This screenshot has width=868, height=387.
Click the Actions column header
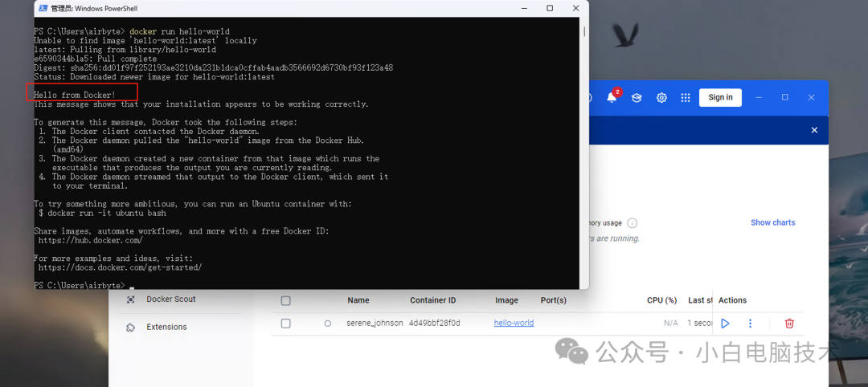click(x=732, y=300)
